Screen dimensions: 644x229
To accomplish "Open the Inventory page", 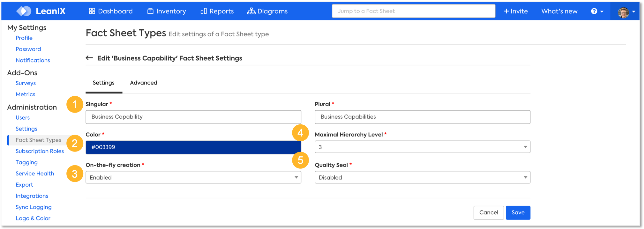I will click(166, 11).
